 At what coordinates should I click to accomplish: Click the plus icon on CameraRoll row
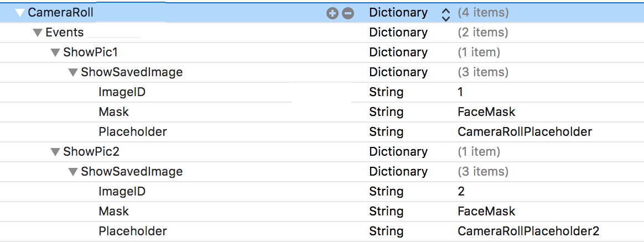click(332, 13)
